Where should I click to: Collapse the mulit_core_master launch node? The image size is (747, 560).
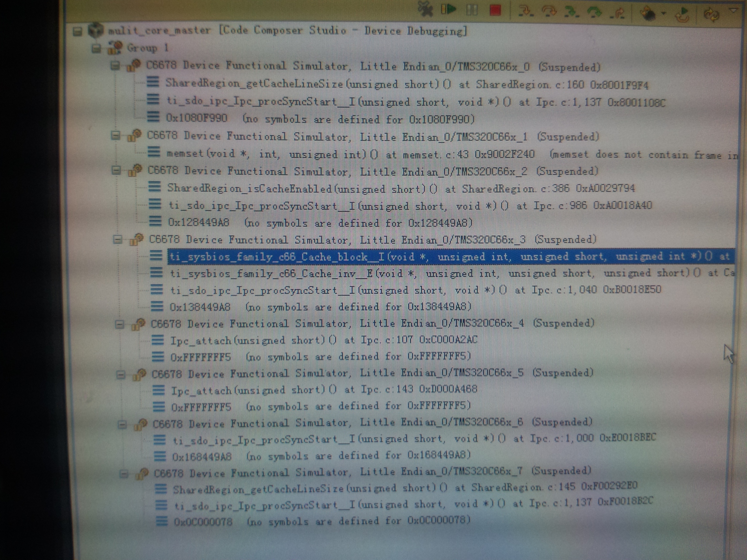(x=77, y=31)
